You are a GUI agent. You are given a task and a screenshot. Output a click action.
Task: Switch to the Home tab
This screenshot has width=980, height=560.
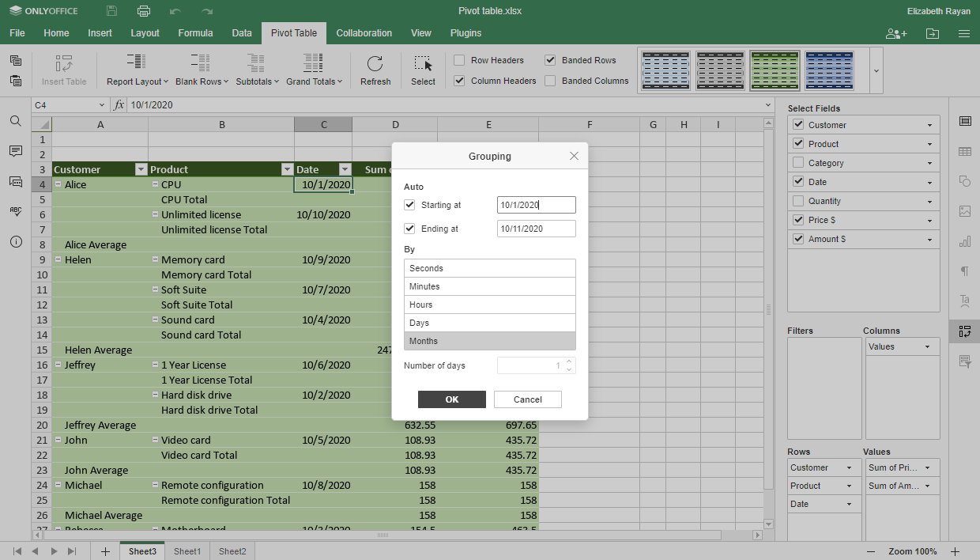pyautogui.click(x=56, y=33)
